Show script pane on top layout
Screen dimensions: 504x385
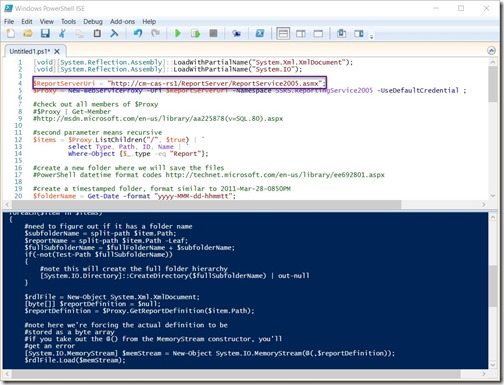click(283, 34)
